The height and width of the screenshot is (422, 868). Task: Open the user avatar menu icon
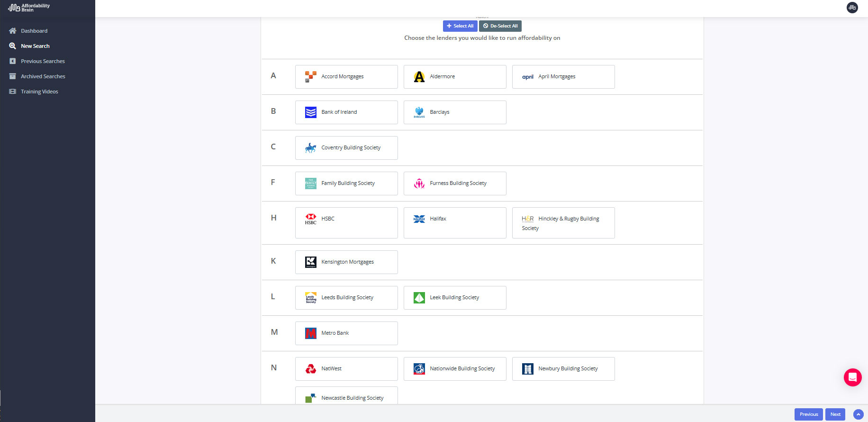(x=852, y=8)
